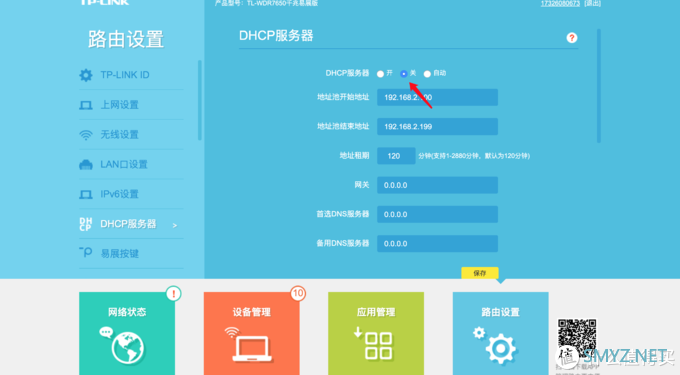Screen dimensions: 680x375
Task: Click the LAN口设置 port icon
Action: 86,165
